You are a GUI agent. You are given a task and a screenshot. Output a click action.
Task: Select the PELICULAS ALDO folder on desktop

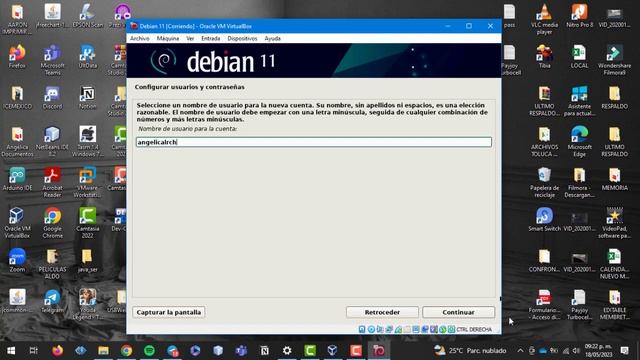point(52,264)
